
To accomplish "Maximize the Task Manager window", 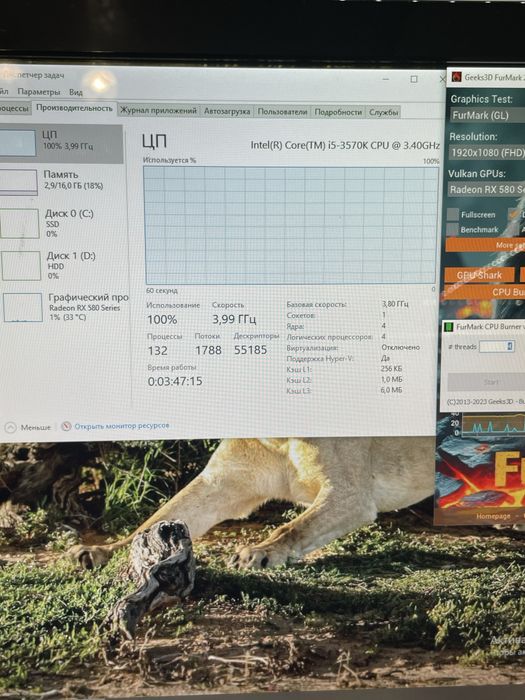I will coord(414,79).
